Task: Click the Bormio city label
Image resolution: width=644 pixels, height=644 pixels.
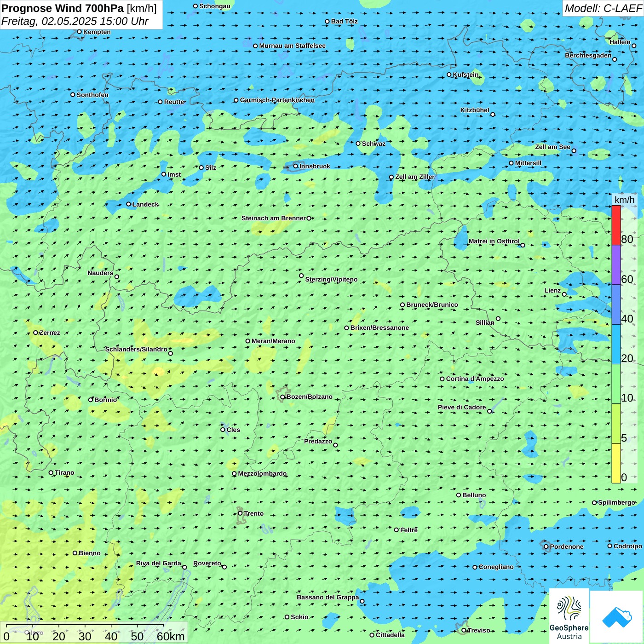Action: tap(106, 400)
